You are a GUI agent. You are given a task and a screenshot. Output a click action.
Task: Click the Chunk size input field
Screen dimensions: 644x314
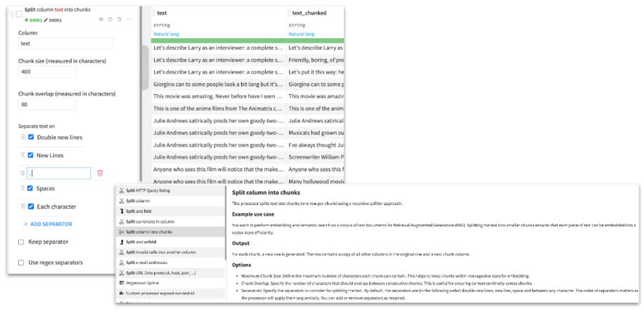tap(47, 72)
